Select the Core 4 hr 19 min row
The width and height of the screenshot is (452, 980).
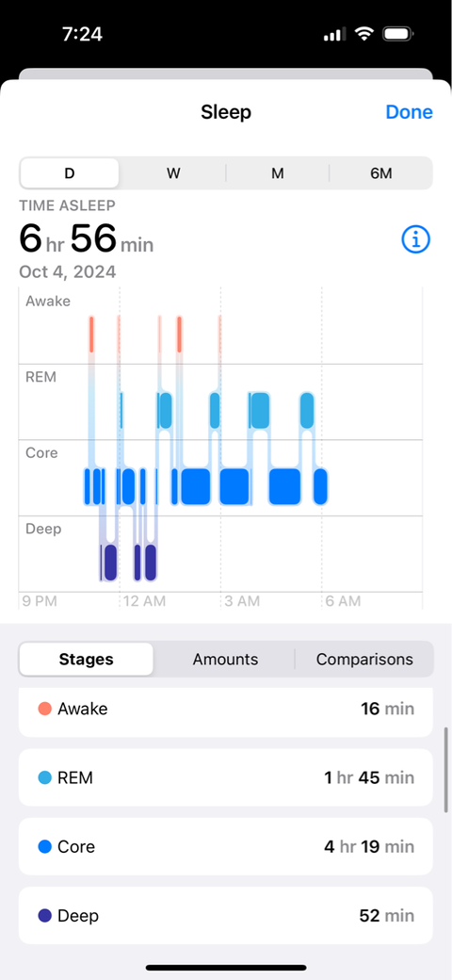tap(225, 846)
